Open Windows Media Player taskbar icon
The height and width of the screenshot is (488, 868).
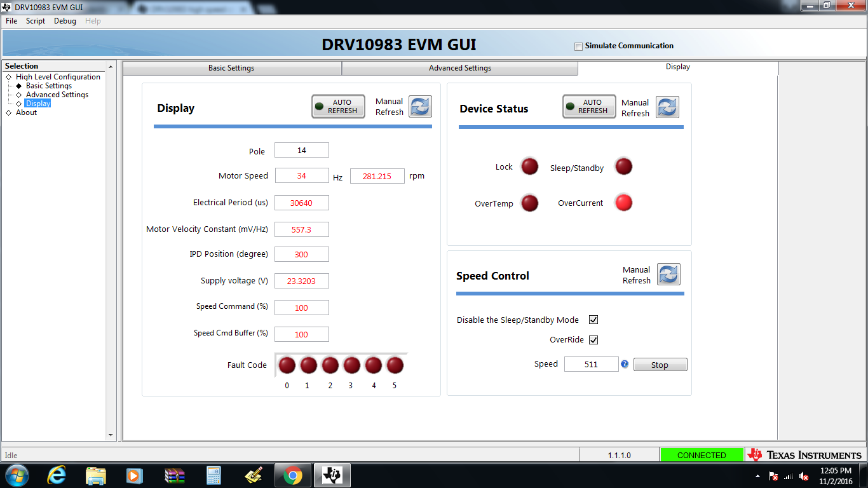point(135,475)
